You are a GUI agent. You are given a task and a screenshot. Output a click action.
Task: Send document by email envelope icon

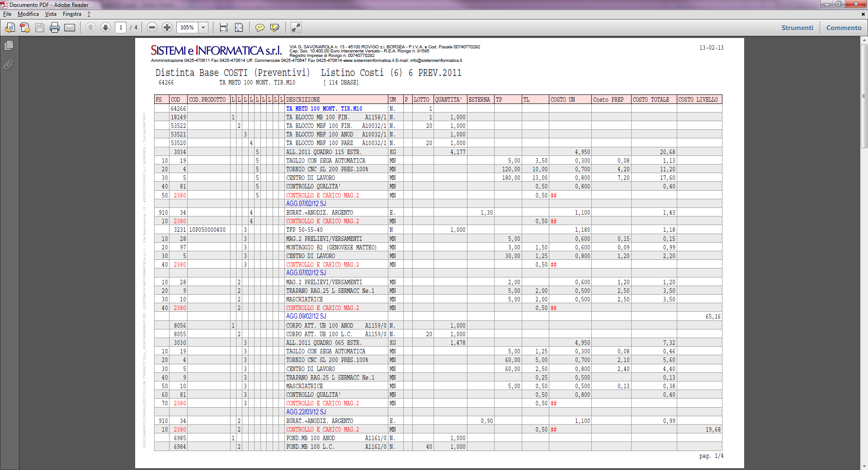[70, 28]
